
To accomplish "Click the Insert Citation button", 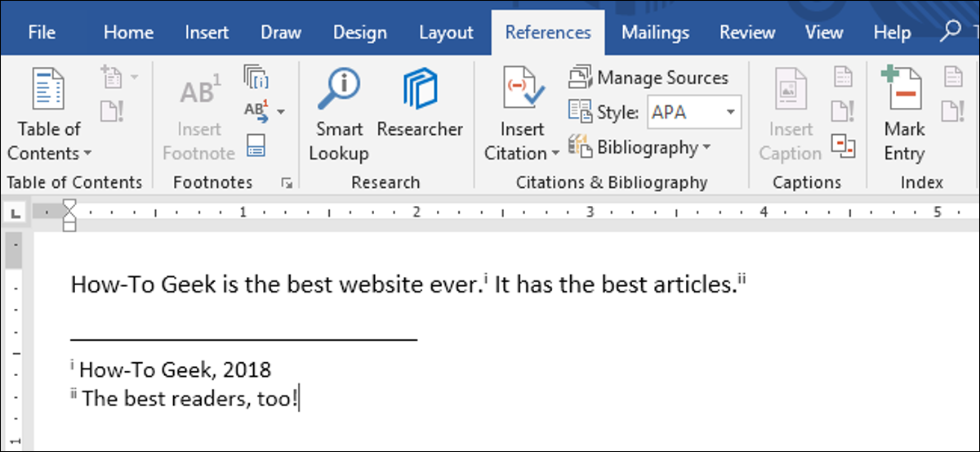I will point(522,114).
